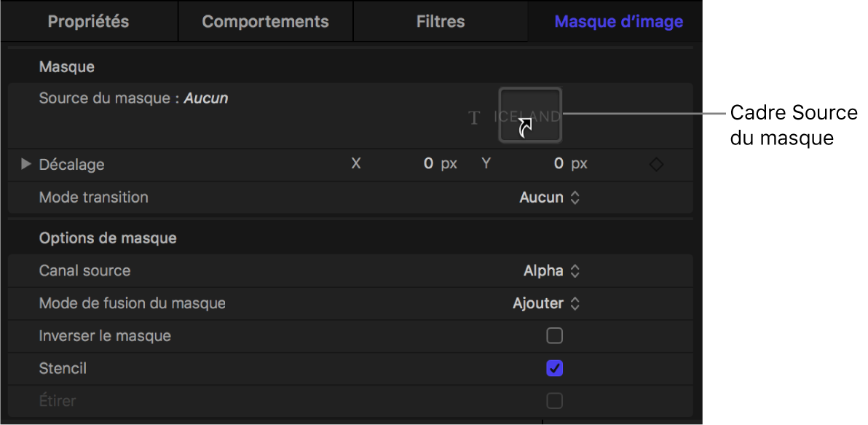This screenshot has height=425, width=868.
Task: Open the Canal source Alpha dropdown
Action: 551,271
